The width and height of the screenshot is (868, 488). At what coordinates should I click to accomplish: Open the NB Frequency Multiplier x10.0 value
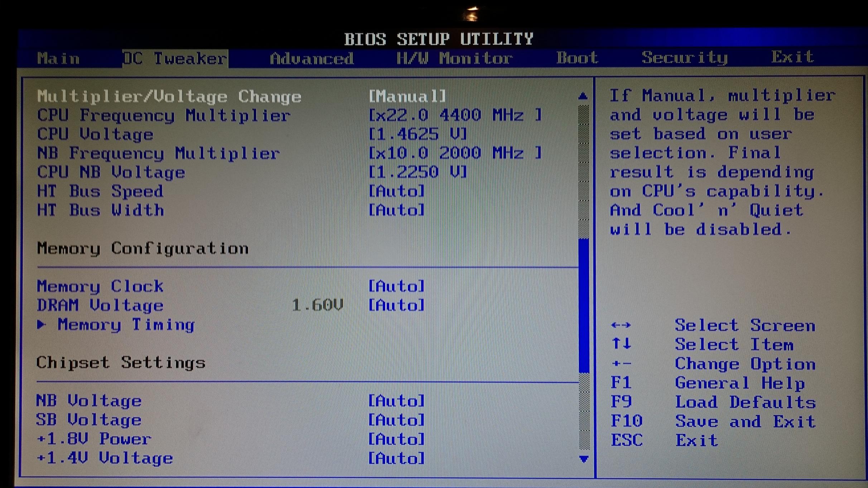(455, 153)
